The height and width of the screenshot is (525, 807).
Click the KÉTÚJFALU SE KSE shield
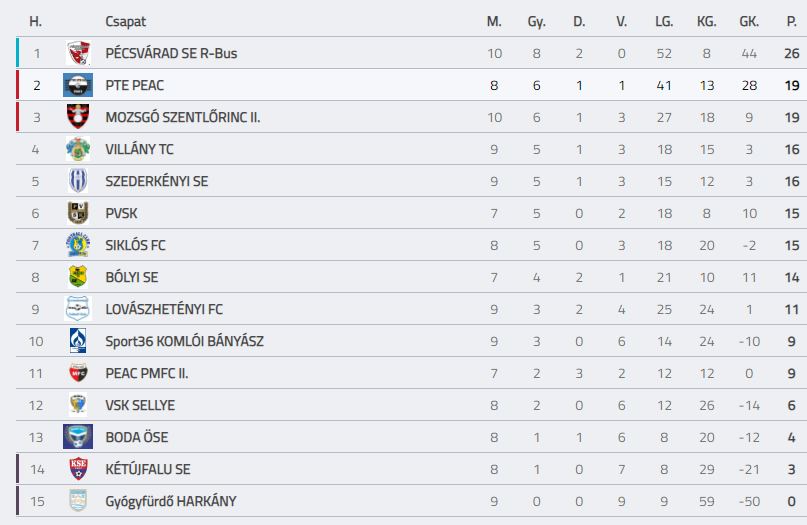pyautogui.click(x=78, y=469)
